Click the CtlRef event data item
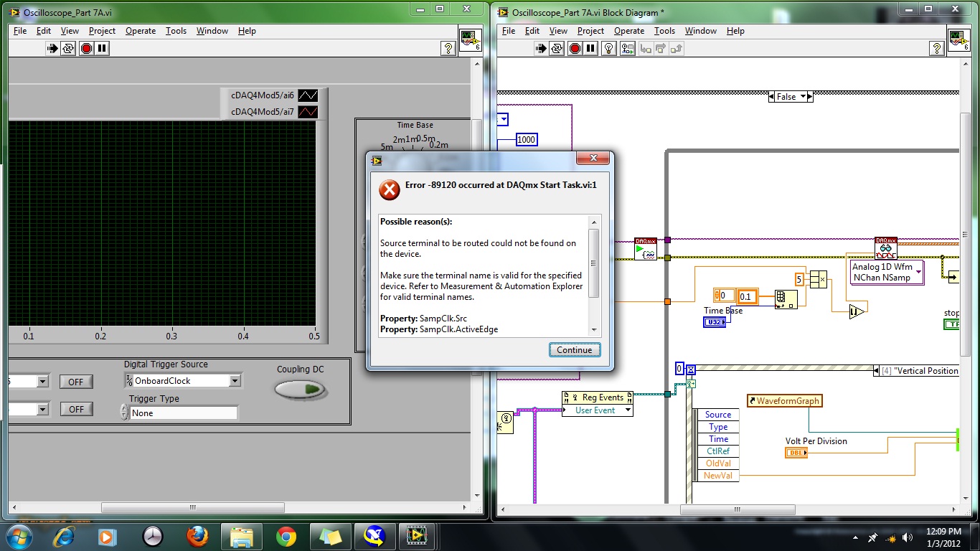The width and height of the screenshot is (980, 551). (717, 451)
